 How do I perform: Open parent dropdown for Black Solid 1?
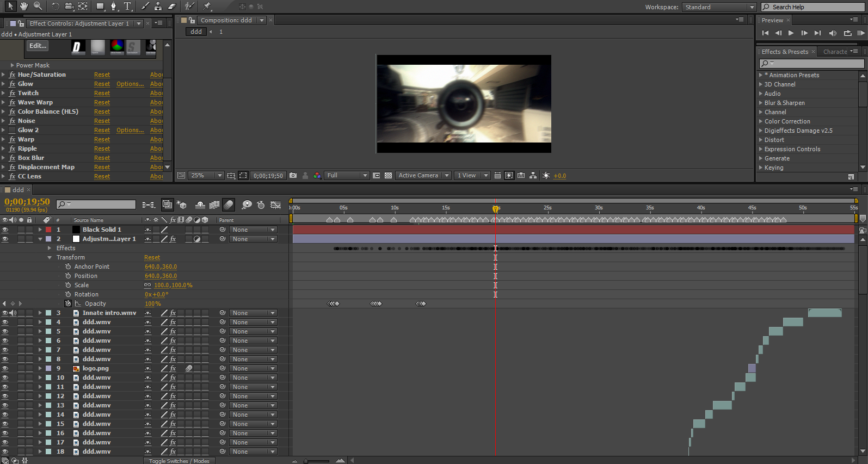coord(254,230)
